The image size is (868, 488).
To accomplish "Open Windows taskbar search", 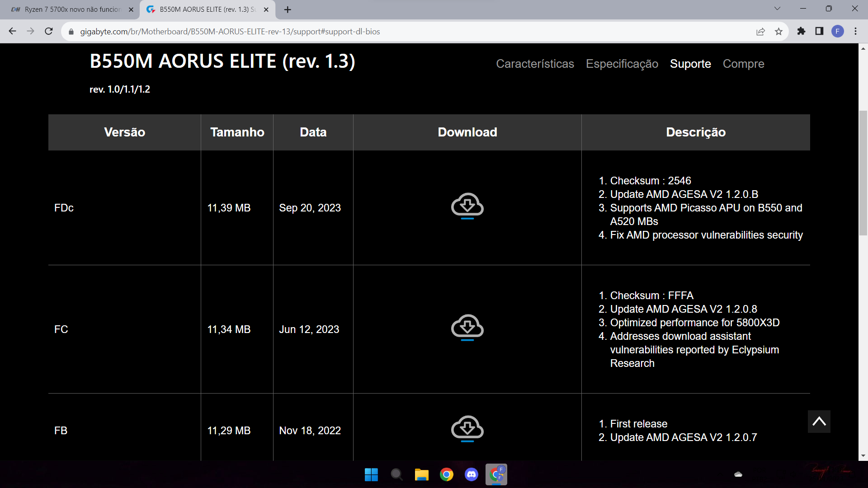I will (x=396, y=474).
